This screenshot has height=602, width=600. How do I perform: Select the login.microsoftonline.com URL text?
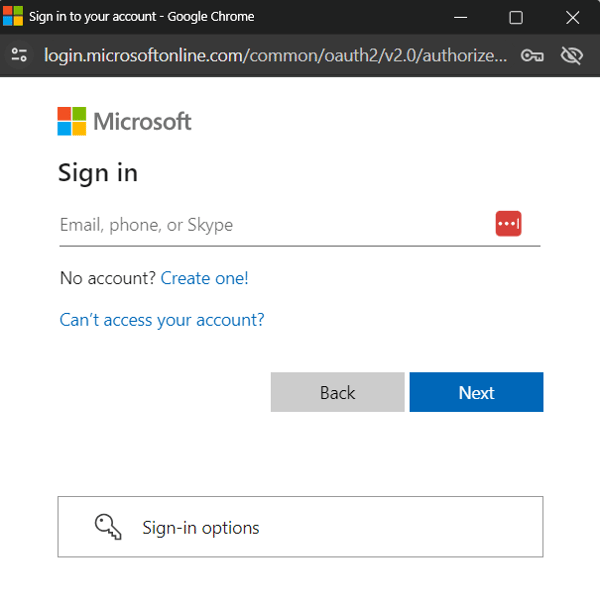tap(275, 55)
